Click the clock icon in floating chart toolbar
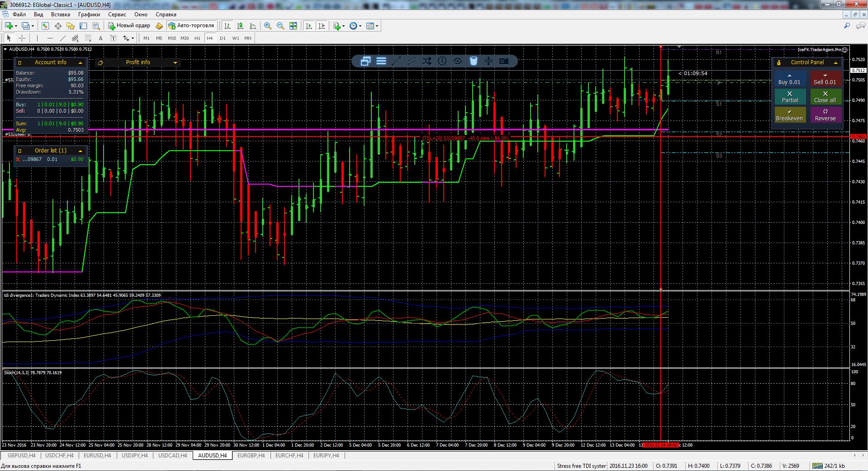The height and width of the screenshot is (471, 868). coord(442,61)
